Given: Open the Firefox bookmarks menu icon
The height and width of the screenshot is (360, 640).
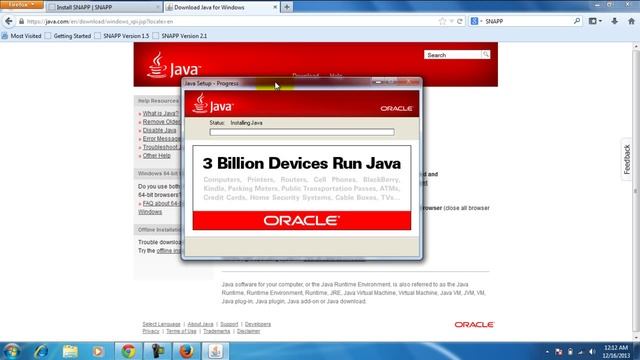Looking at the screenshot, I should coord(593,21).
